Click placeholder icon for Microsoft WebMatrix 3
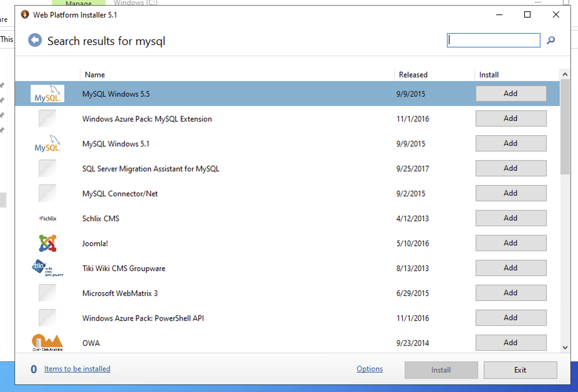578x392 pixels. click(x=47, y=293)
